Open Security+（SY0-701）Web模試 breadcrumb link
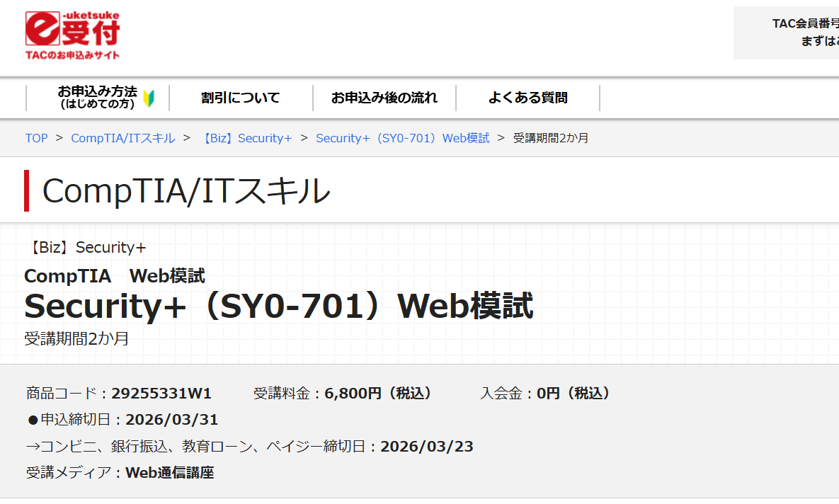The image size is (839, 504). pos(402,138)
